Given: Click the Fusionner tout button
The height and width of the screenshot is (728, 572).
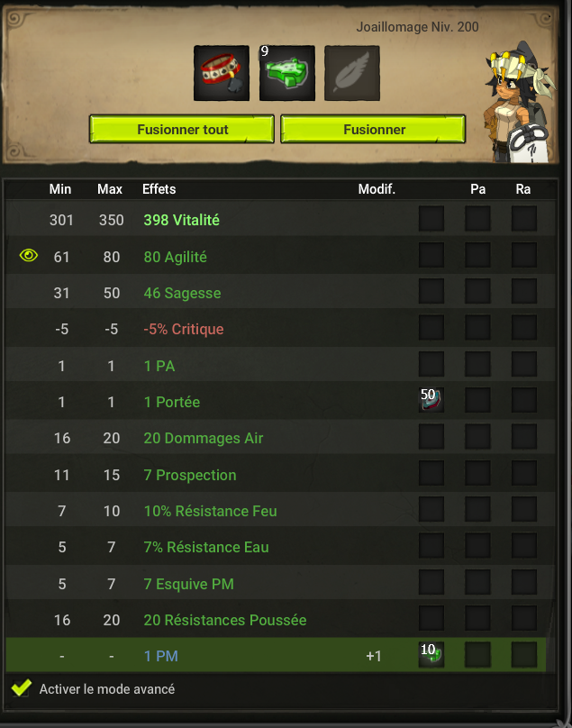Looking at the screenshot, I should click(x=182, y=129).
